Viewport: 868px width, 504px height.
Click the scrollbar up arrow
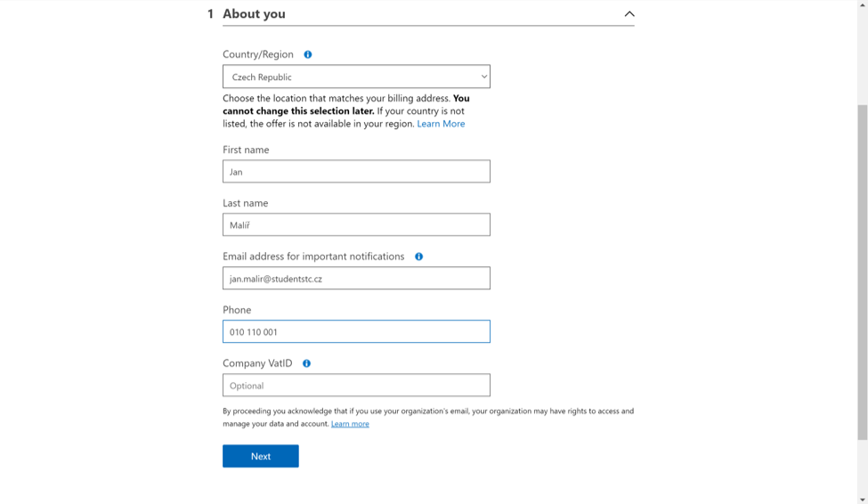862,5
